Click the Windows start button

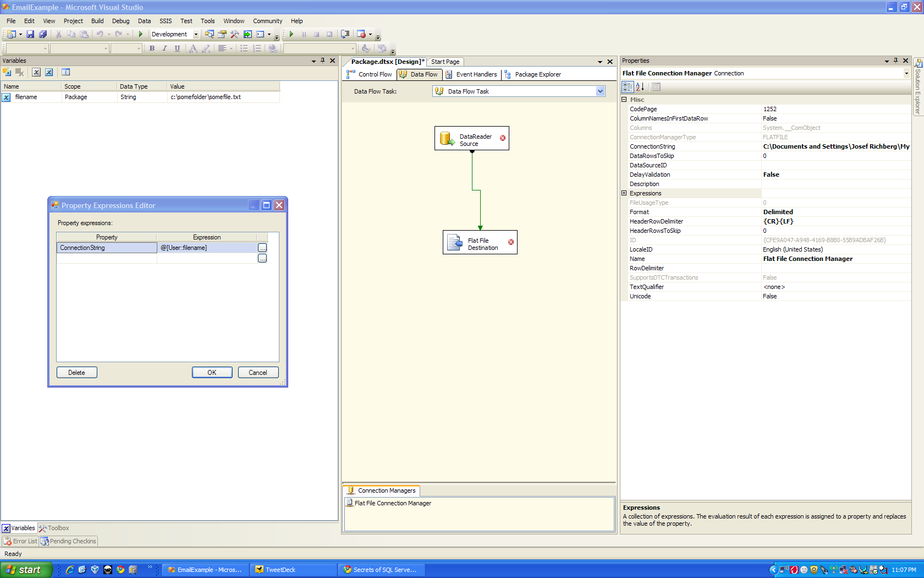click(26, 570)
